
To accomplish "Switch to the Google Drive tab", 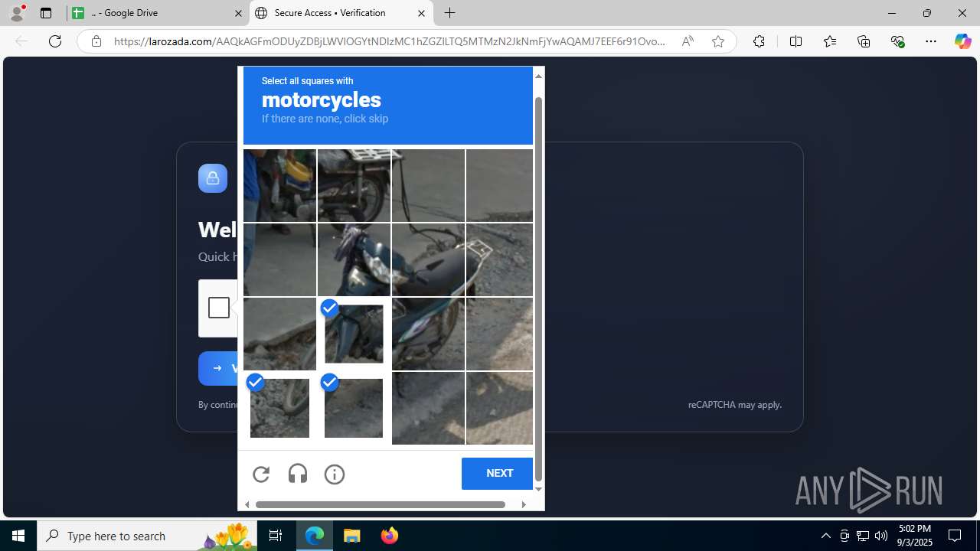I will coord(158,13).
